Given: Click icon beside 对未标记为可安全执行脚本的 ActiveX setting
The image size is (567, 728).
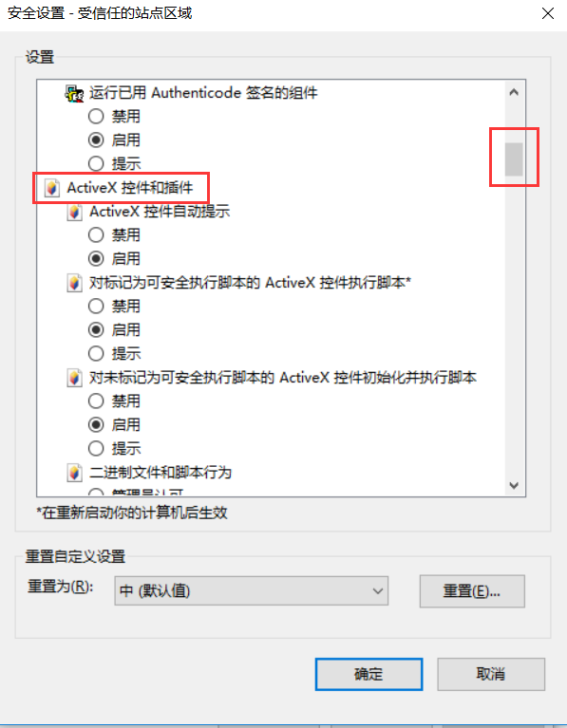Looking at the screenshot, I should coord(74,378).
